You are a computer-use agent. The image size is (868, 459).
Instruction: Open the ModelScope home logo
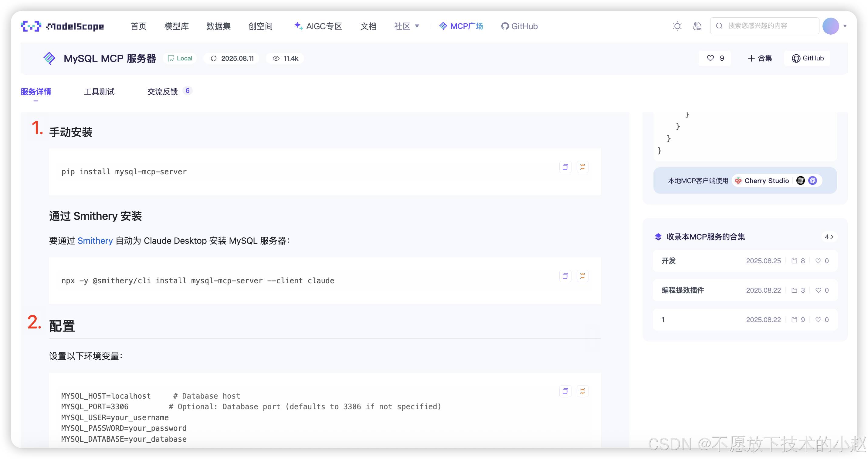tap(62, 26)
